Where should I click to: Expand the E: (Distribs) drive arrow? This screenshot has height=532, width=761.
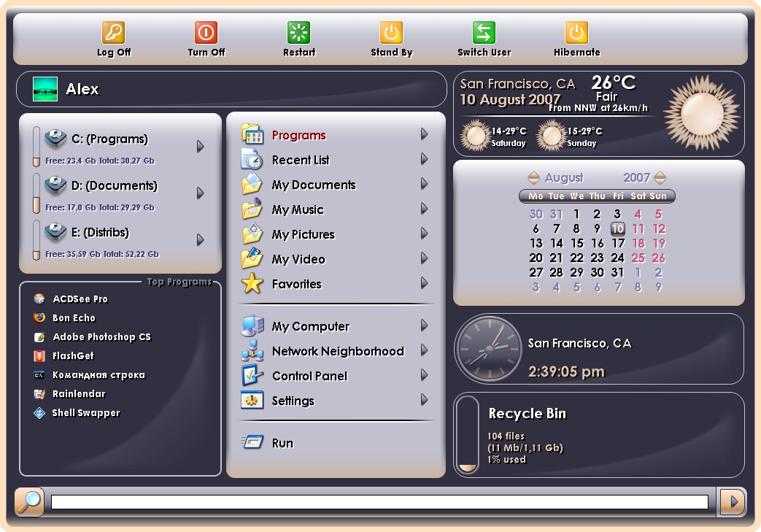coord(200,240)
